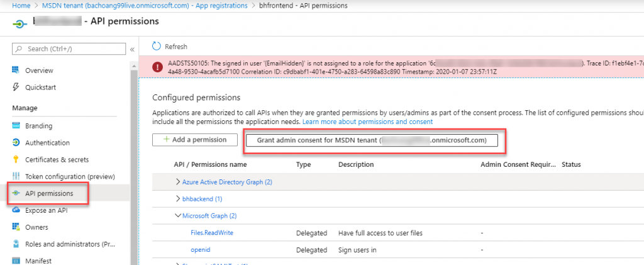Select API permissions in the sidebar
Screen dimensions: 644x265
pos(49,193)
